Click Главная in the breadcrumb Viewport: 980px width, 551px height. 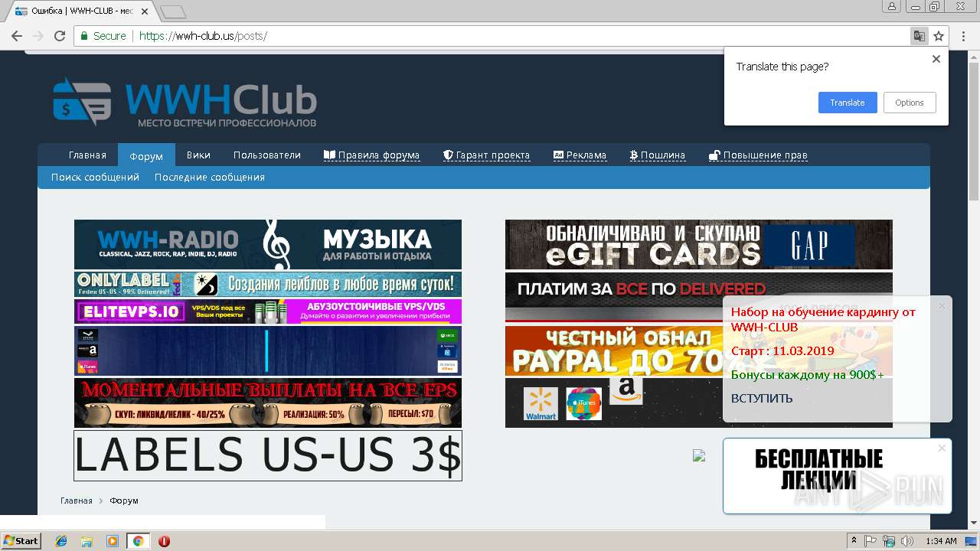coord(77,500)
